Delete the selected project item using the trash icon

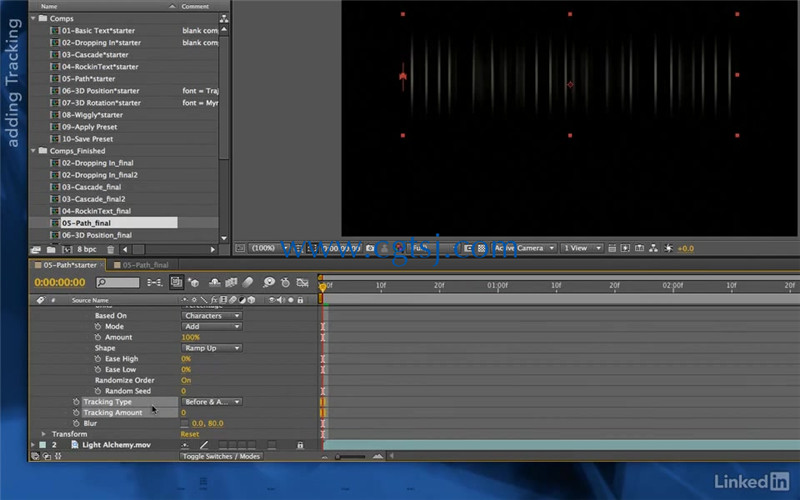[x=110, y=249]
